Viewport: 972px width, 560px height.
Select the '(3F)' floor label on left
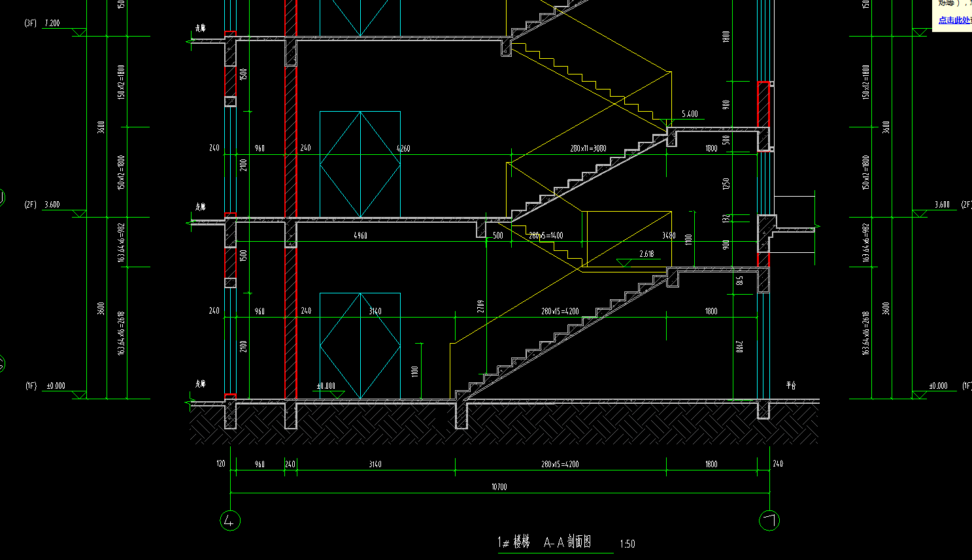tap(30, 23)
